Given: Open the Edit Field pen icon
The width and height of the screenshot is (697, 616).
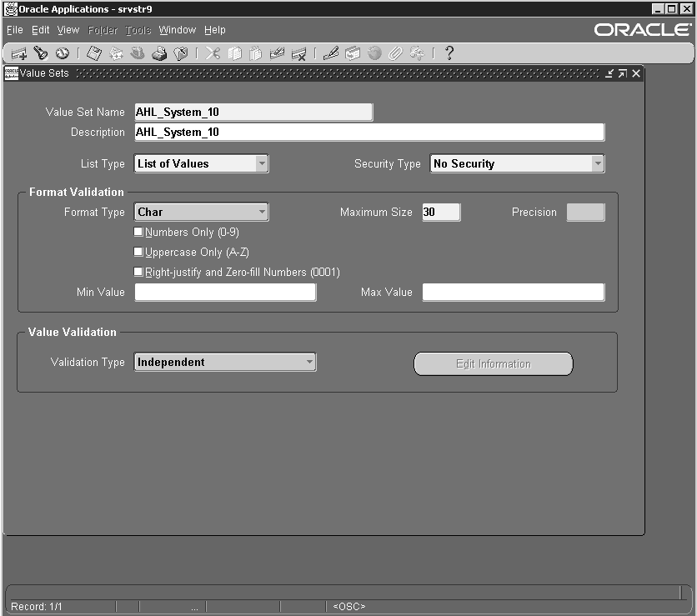Looking at the screenshot, I should (x=331, y=53).
